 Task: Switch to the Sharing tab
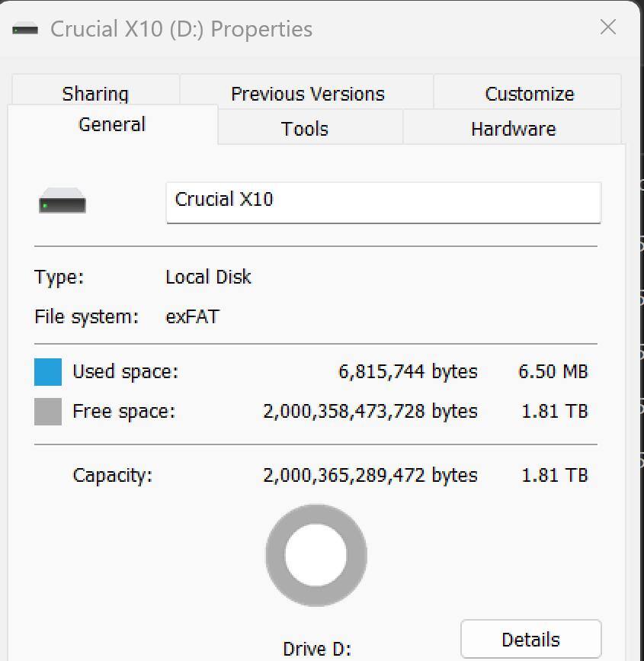click(95, 93)
